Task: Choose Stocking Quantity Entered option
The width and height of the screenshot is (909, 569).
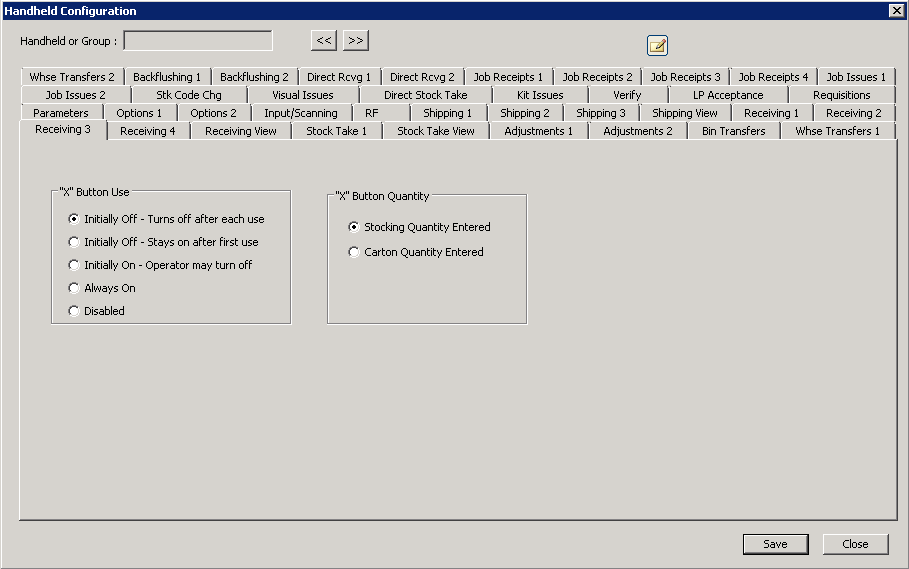Action: coord(354,227)
